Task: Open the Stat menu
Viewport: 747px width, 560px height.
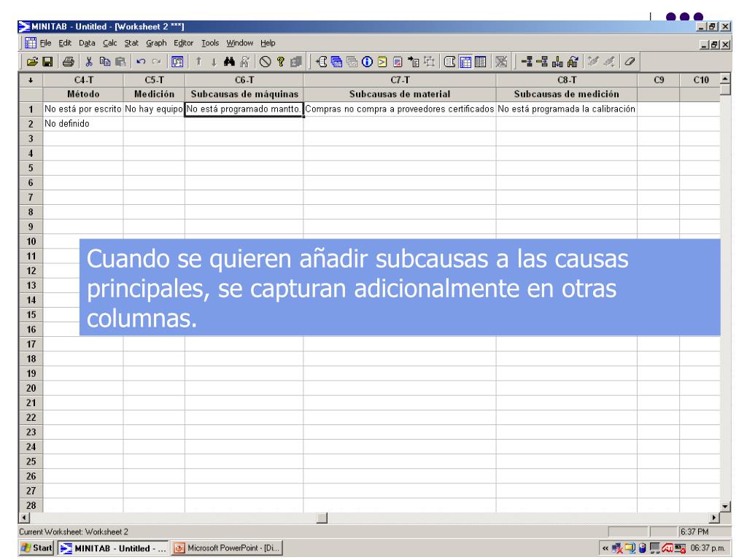Action: coord(131,43)
